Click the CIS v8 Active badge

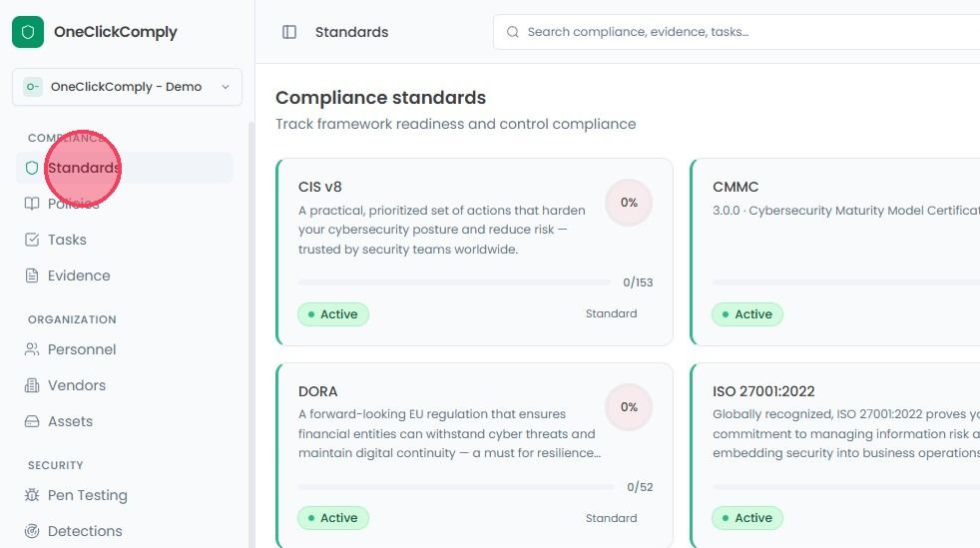click(x=333, y=314)
